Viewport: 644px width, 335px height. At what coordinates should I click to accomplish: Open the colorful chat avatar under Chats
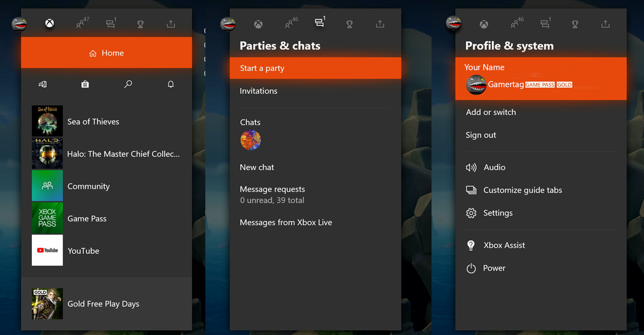[250, 140]
